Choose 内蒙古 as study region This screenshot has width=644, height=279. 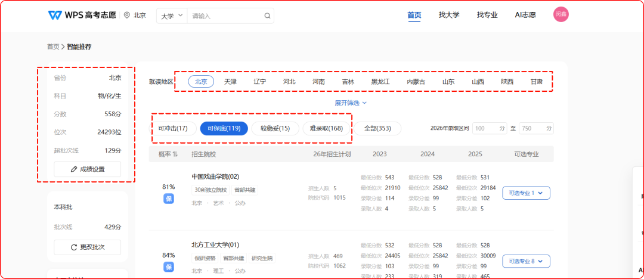pos(416,82)
